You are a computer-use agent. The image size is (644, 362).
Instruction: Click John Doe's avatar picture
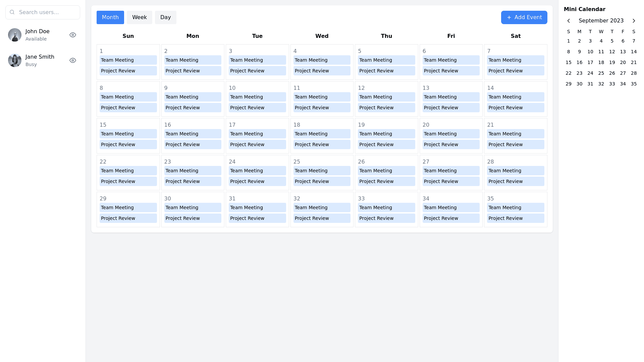(x=15, y=35)
